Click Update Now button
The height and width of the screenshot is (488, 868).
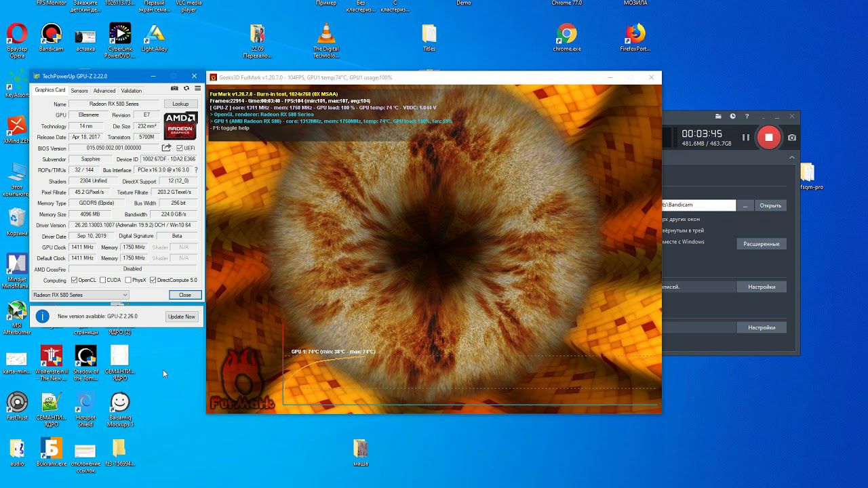[x=181, y=317]
